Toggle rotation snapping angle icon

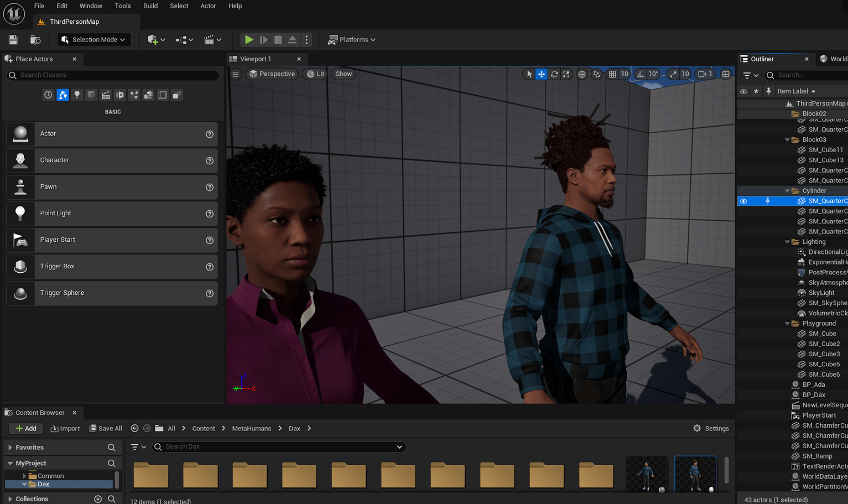point(640,74)
